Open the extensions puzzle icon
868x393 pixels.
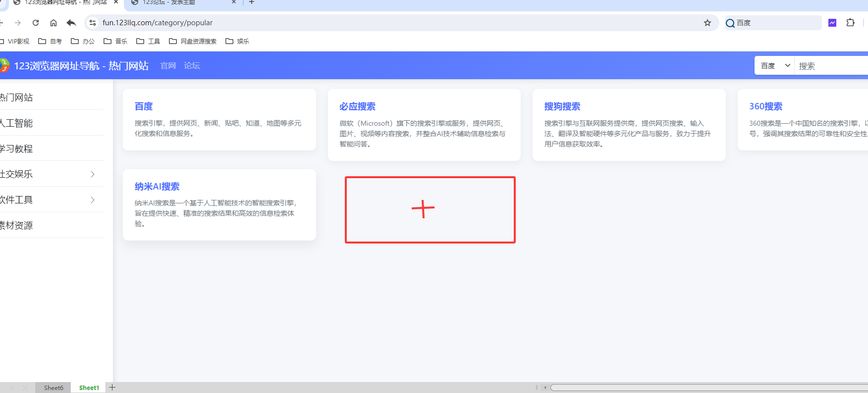[851, 23]
